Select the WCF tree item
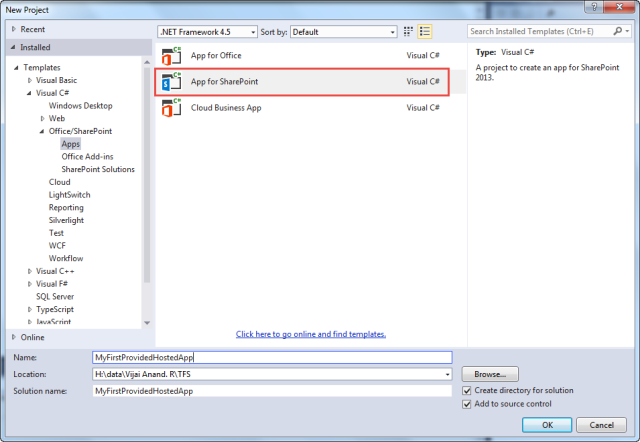Image resolution: width=640 pixels, height=442 pixels. [x=57, y=245]
